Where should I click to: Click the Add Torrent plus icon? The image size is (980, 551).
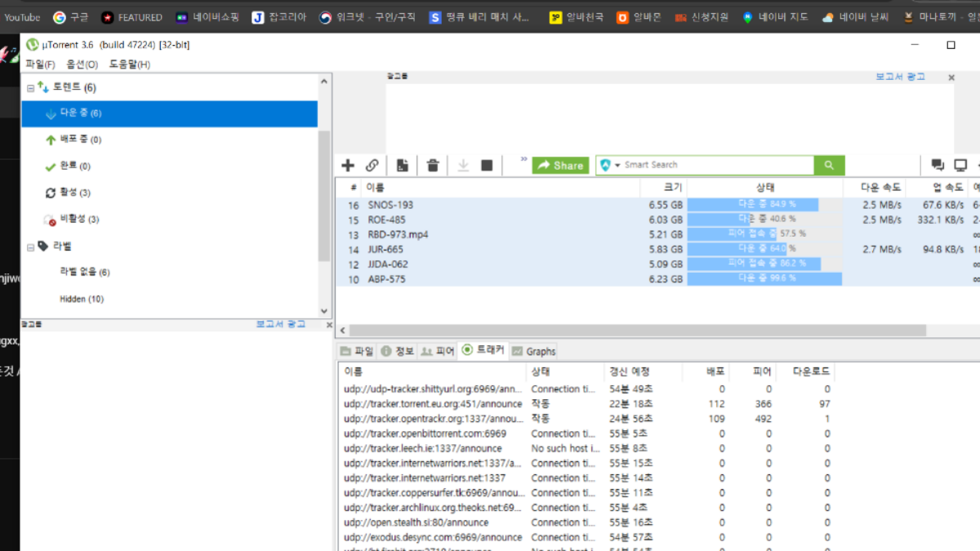pos(348,166)
